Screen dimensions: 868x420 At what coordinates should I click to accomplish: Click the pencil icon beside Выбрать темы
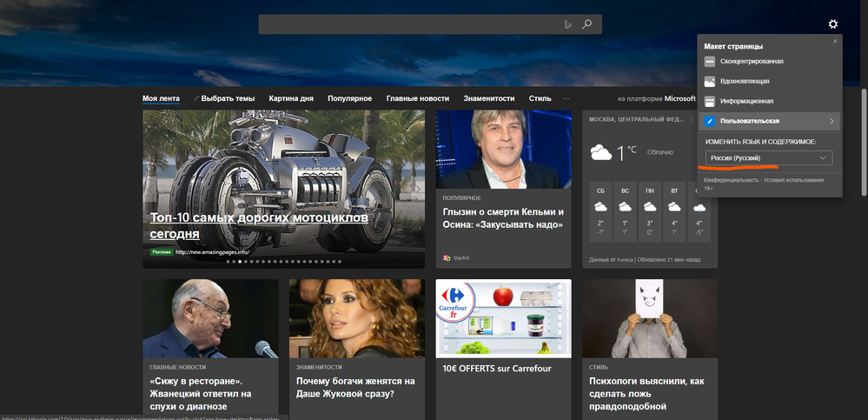point(196,98)
